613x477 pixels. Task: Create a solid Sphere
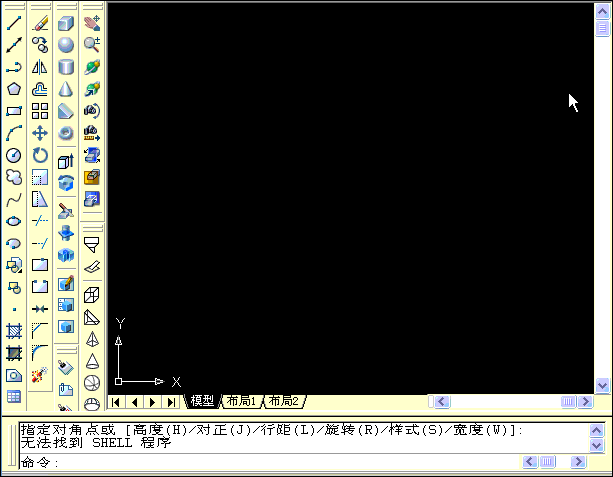point(66,45)
